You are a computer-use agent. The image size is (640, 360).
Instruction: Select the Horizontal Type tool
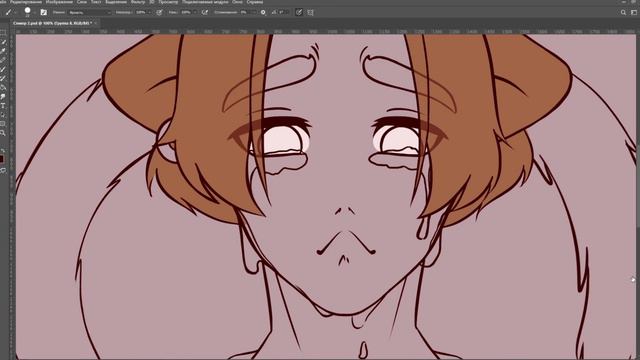point(3,106)
